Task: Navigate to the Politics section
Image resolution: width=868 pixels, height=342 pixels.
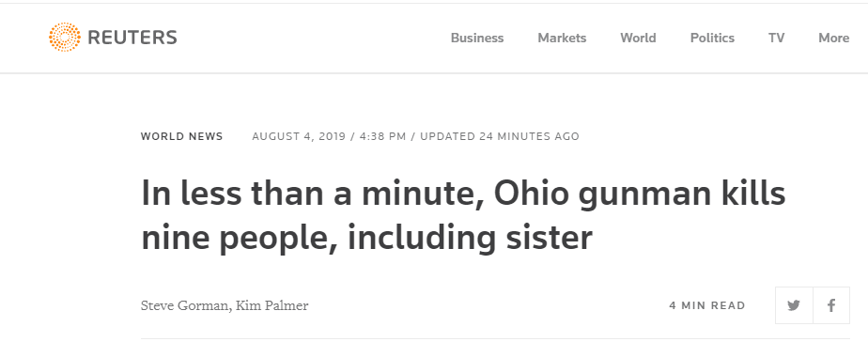Action: click(x=712, y=38)
